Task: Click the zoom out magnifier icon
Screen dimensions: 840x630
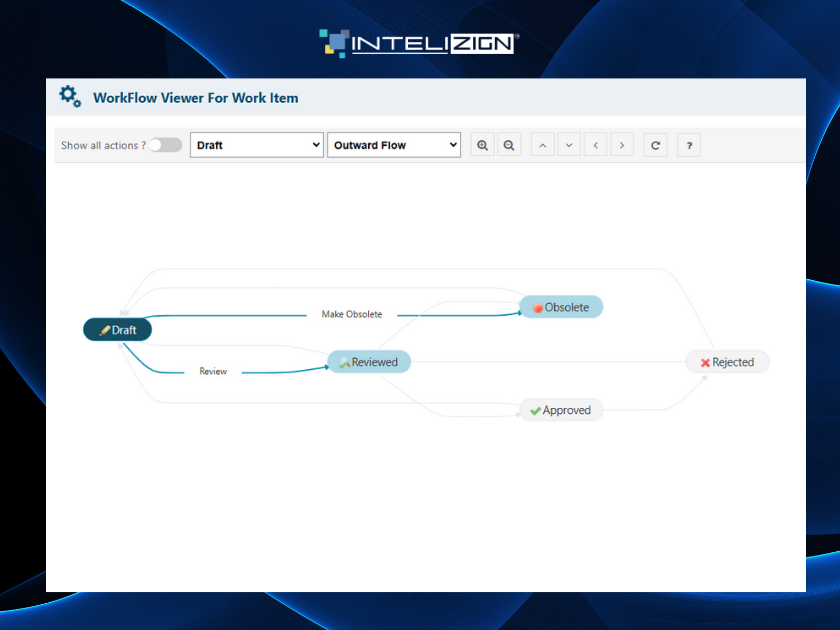Action: coord(509,145)
